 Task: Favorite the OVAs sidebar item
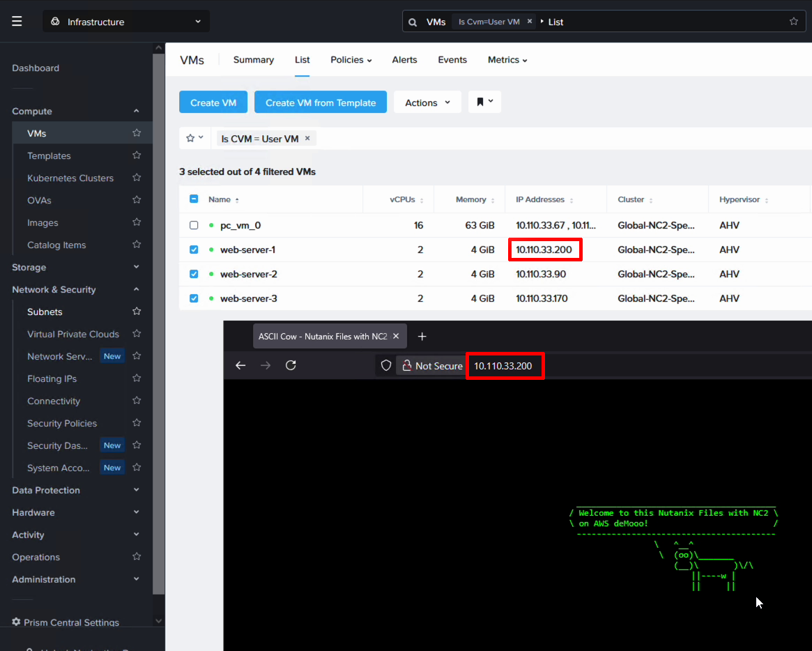137,200
